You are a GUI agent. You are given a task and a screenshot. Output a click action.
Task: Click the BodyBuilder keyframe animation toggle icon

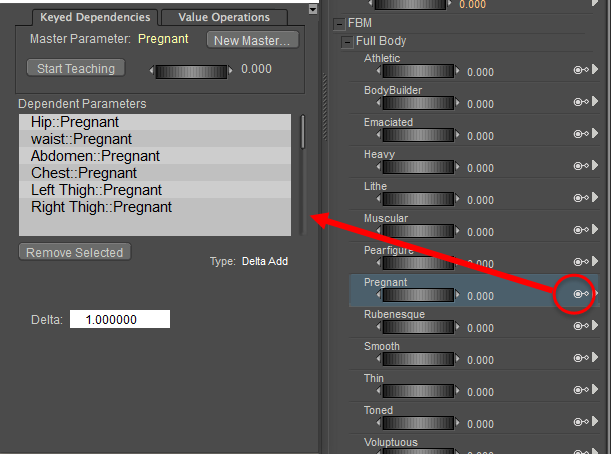[581, 102]
